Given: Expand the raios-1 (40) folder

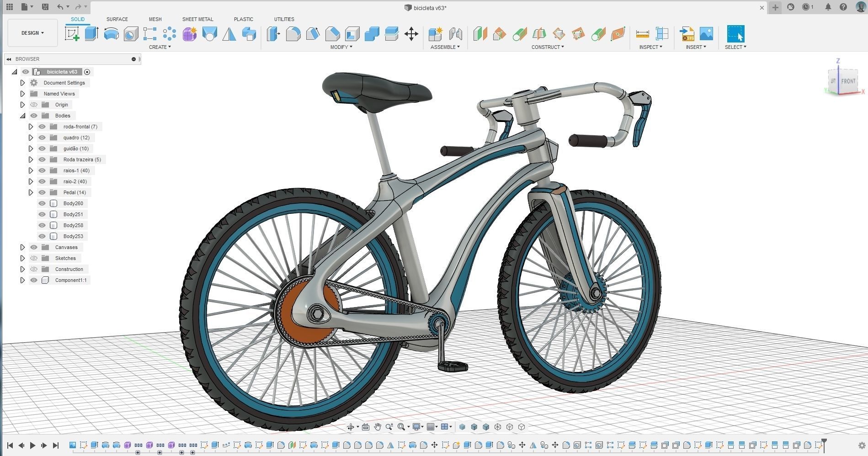Looking at the screenshot, I should pyautogui.click(x=31, y=170).
